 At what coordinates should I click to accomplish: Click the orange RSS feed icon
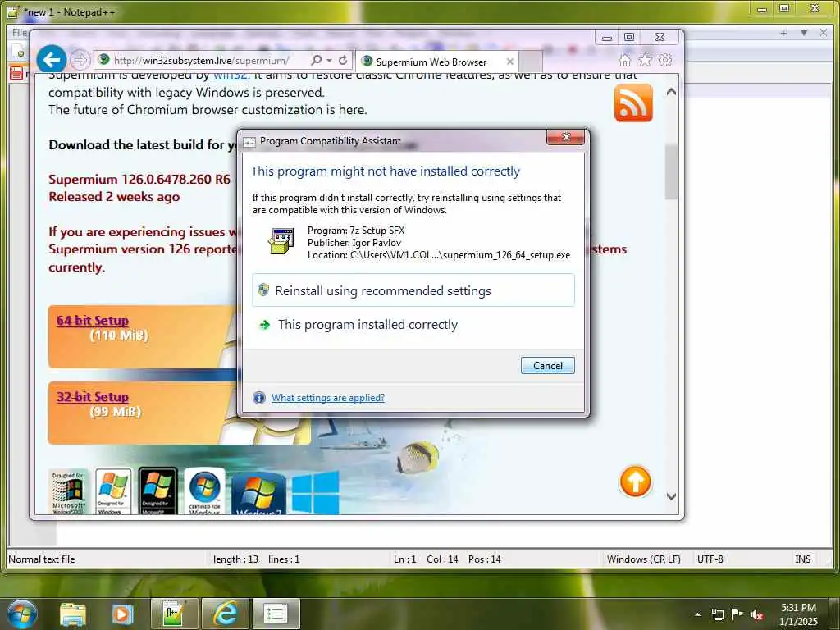(633, 103)
